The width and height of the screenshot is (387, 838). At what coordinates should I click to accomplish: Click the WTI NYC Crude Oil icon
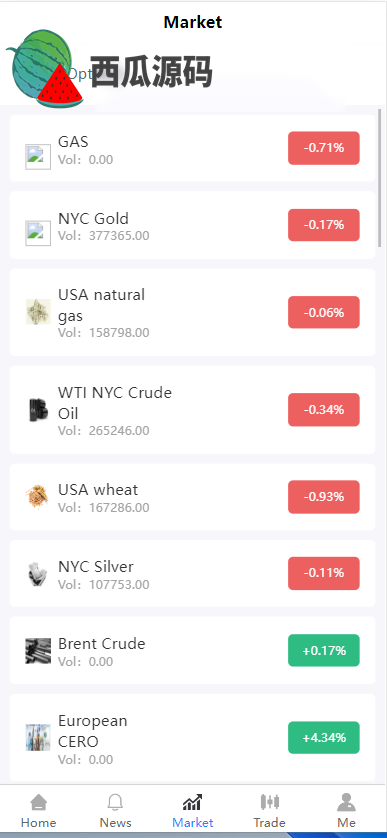pyautogui.click(x=38, y=410)
